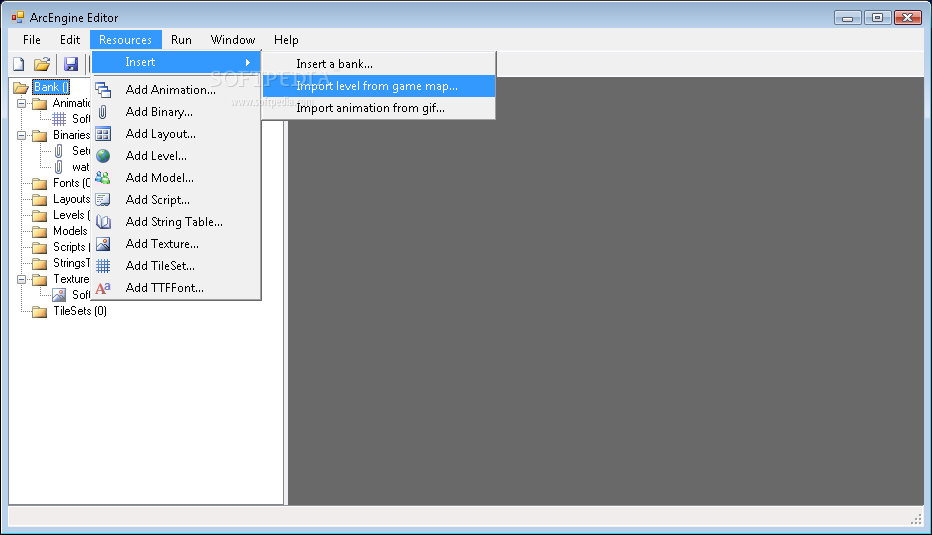932x535 pixels.
Task: Close the Resources menu
Action: pos(125,40)
